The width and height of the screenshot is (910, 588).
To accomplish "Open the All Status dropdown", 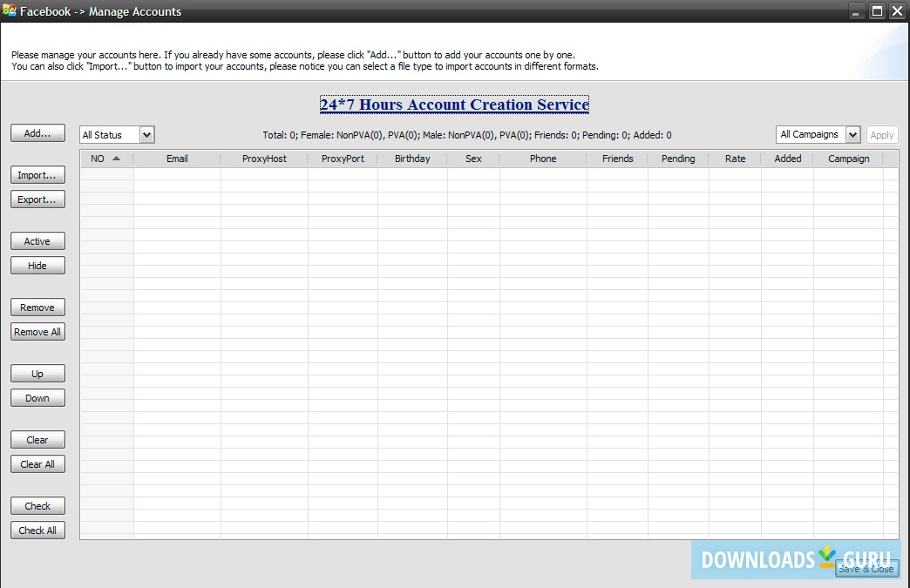I will pos(117,135).
